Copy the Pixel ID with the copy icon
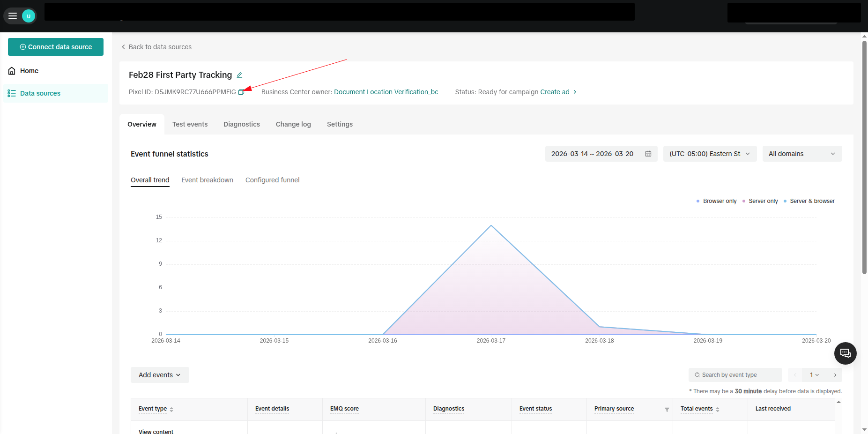The height and width of the screenshot is (434, 868). [x=241, y=92]
